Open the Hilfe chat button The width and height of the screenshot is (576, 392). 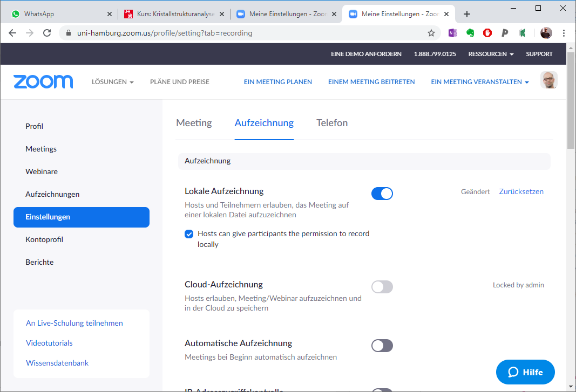(525, 372)
